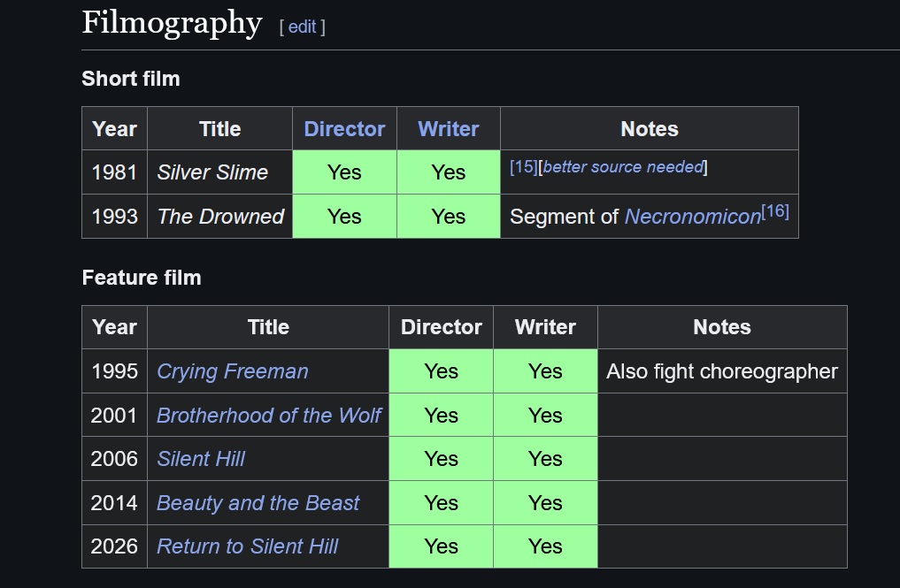Screen dimensions: 900x588
Task: Open the Writer column header link
Action: (449, 129)
